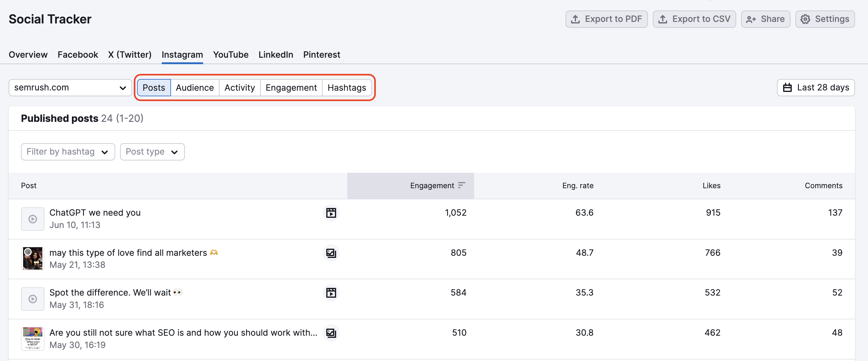Viewport: 868px width, 361px height.
Task: Select the Instagram tab
Action: (182, 55)
